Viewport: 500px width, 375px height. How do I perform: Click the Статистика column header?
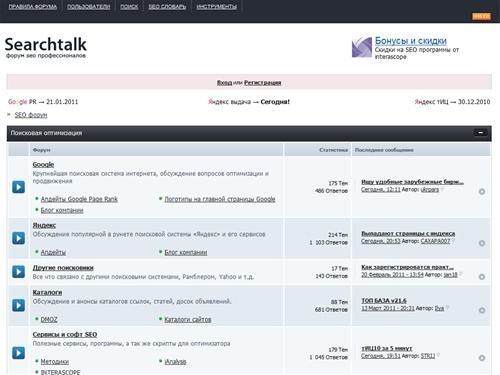[x=333, y=150]
